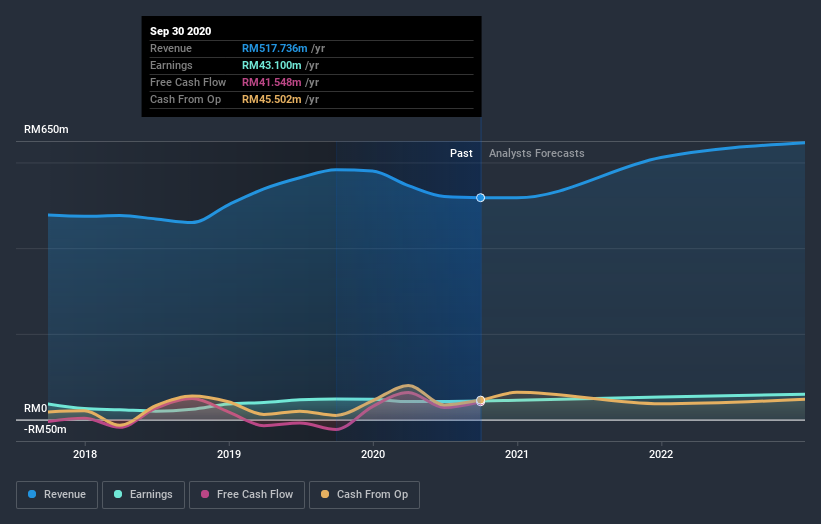Click the RM517.736m revenue value
This screenshot has width=821, height=524.
click(274, 48)
